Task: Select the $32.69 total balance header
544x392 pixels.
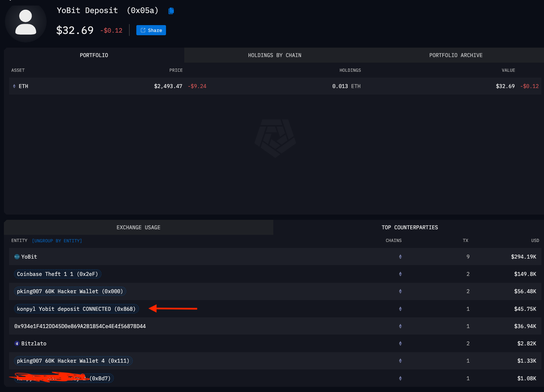Action: tap(75, 30)
